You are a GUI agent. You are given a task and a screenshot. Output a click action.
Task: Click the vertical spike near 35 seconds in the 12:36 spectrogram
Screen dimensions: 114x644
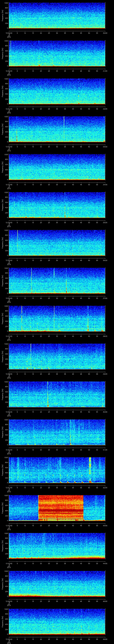pos(66,280)
